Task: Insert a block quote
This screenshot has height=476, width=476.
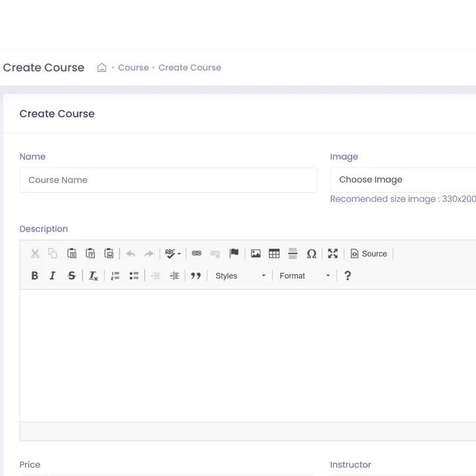Action: 195,276
